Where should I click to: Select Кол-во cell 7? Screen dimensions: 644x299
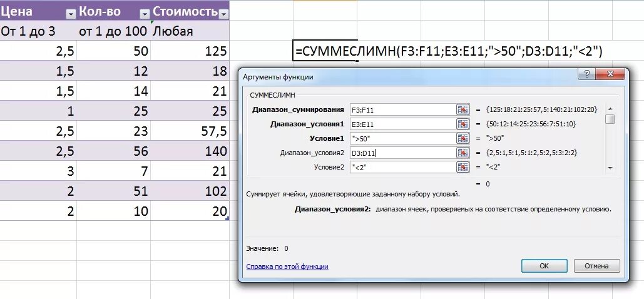113,171
